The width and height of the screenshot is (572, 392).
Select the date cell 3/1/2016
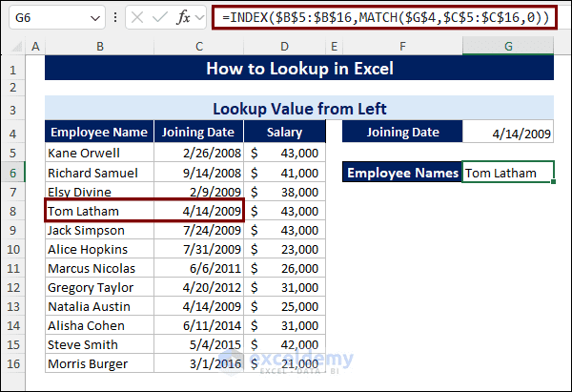click(199, 363)
